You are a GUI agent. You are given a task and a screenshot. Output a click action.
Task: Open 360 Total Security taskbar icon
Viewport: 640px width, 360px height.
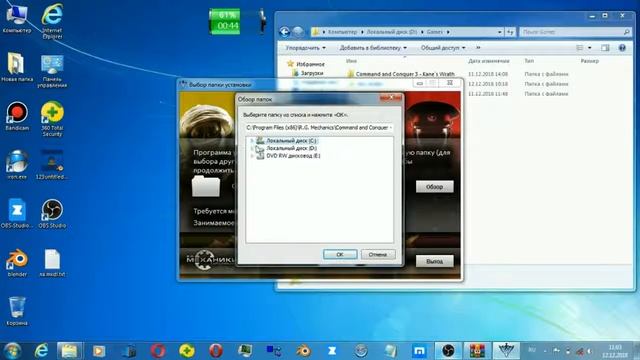point(187,350)
